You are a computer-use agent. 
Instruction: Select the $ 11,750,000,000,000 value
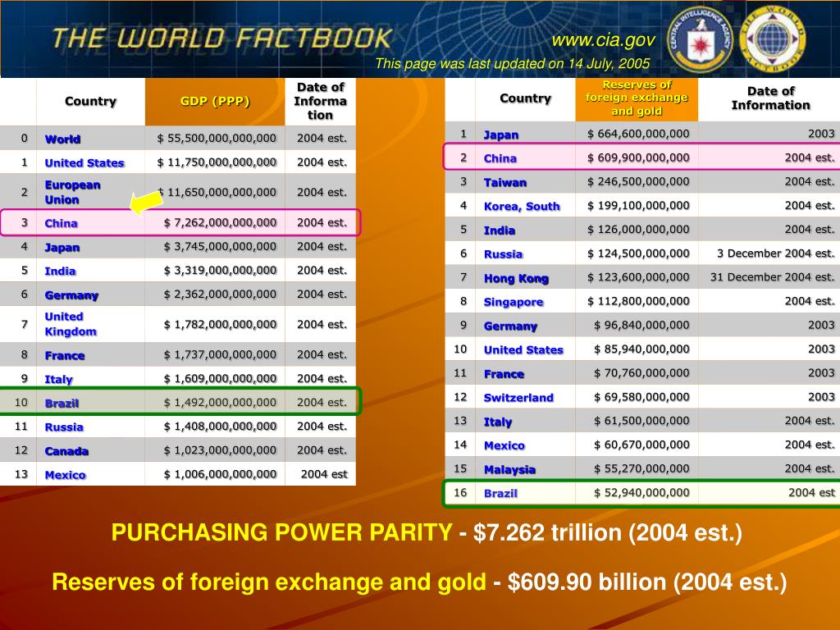217,162
